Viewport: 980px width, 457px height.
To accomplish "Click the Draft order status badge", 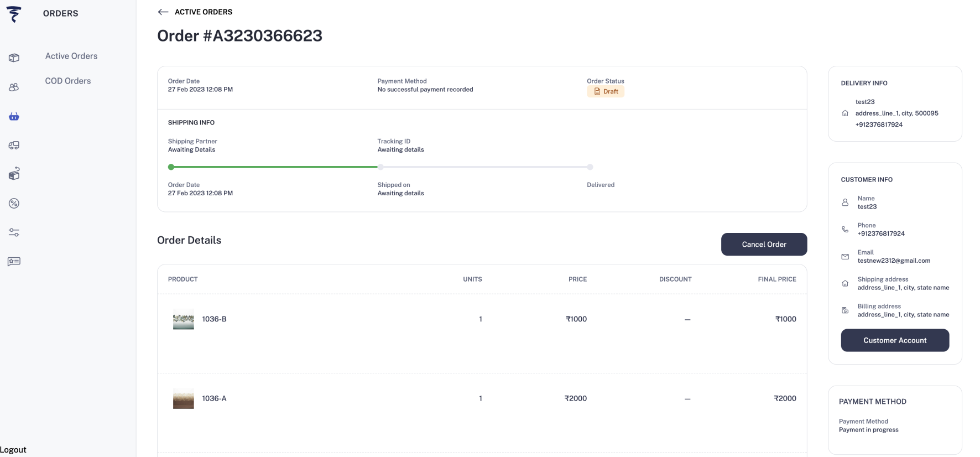I will coord(606,92).
